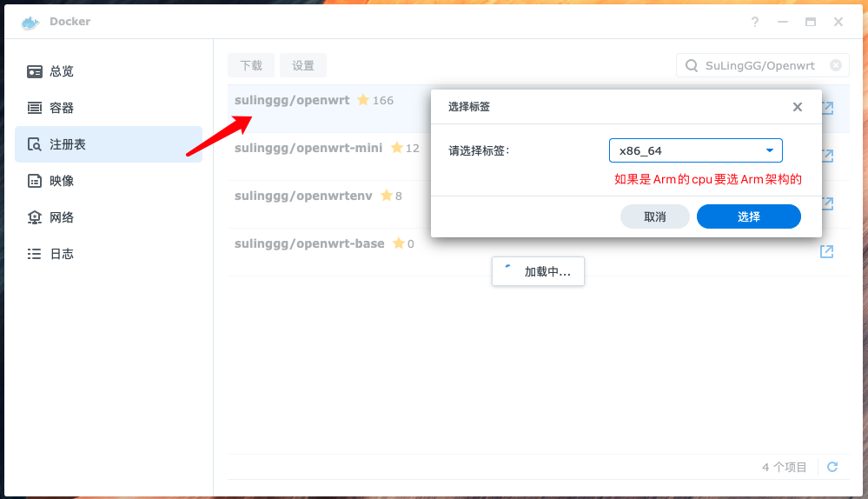Select 注册表 registry in sidebar
Image resolution: width=868 pixels, height=499 pixels.
click(x=109, y=144)
